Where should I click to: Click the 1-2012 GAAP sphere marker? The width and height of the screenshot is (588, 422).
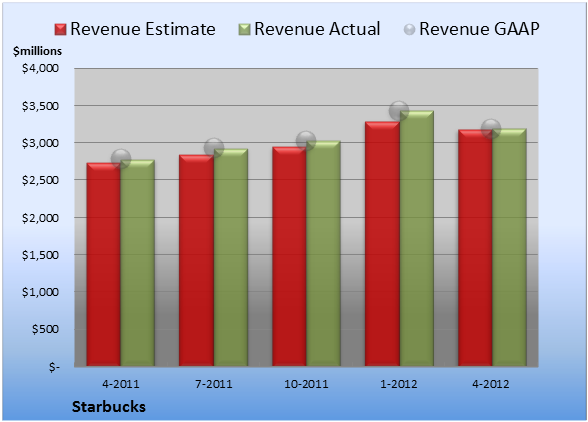click(399, 111)
